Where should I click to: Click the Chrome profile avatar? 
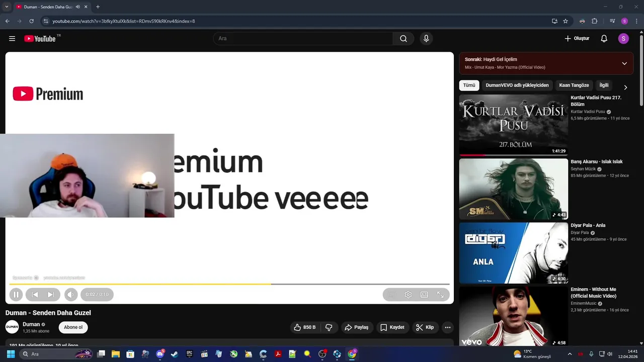point(624,21)
